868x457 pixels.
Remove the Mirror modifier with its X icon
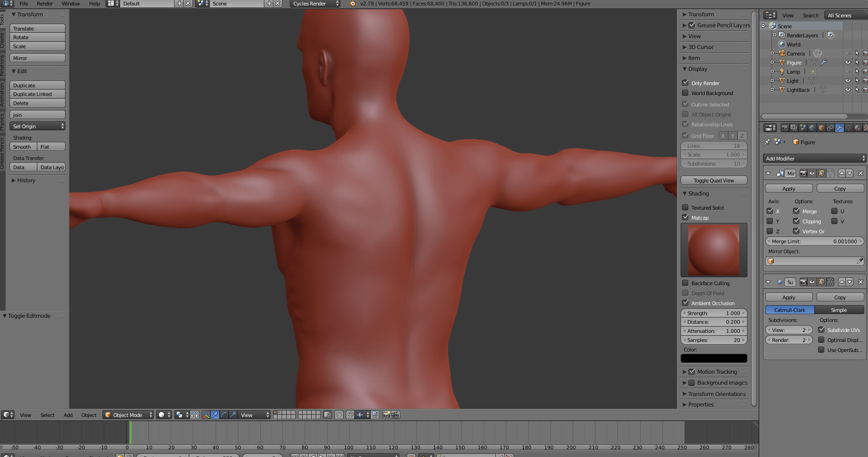[x=860, y=173]
